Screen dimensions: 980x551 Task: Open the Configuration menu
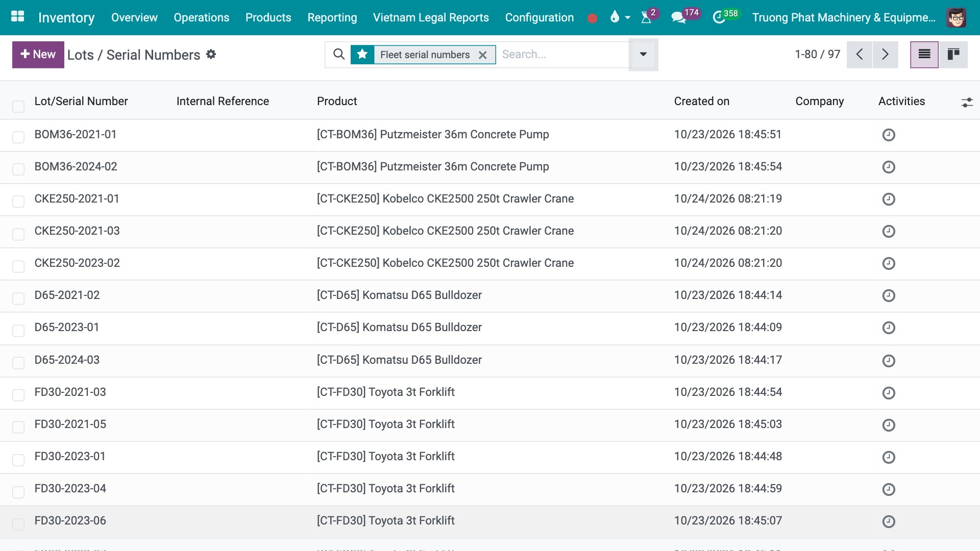pos(539,17)
